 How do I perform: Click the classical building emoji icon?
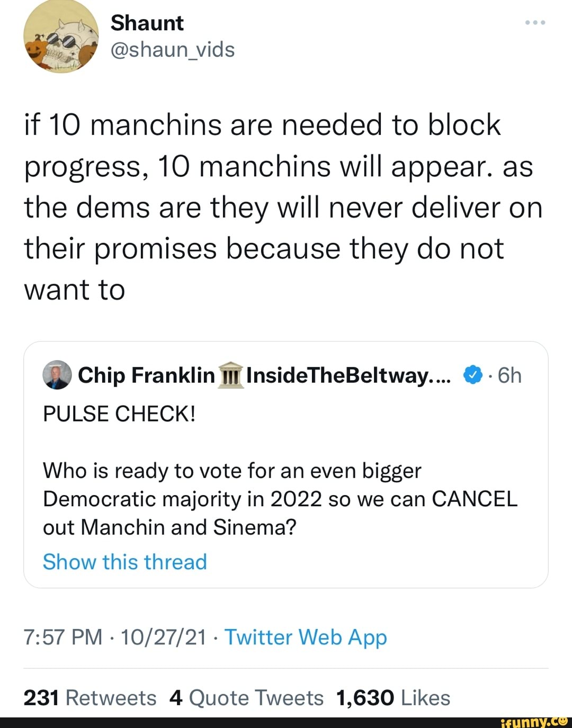[x=230, y=375]
